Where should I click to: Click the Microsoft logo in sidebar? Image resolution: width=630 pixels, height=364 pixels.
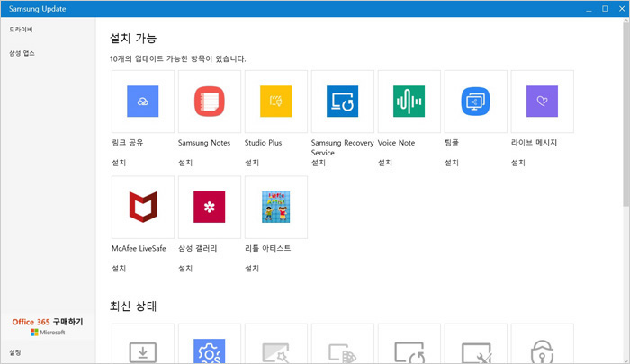point(48,333)
